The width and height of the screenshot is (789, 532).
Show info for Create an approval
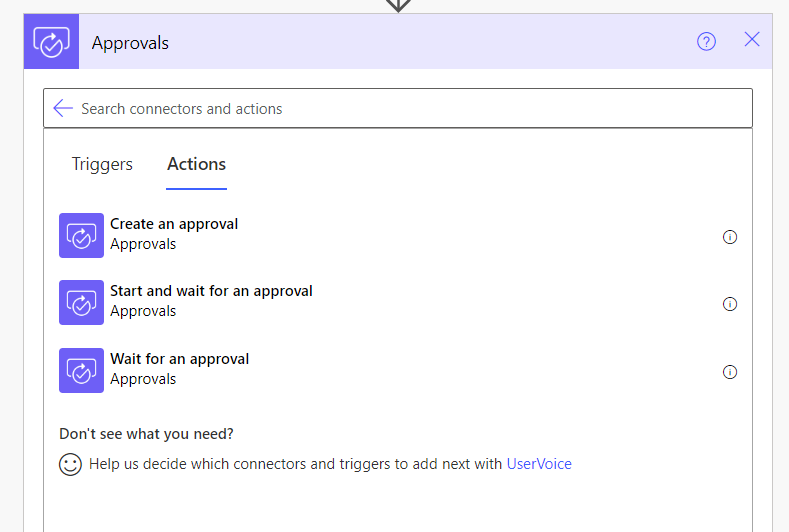tap(730, 237)
